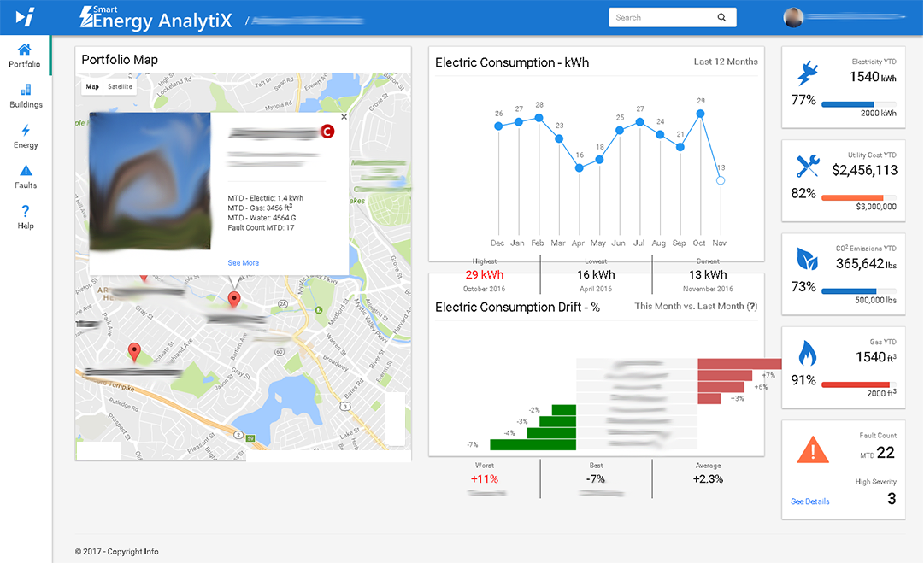Click the October data point labeled 29

point(701,114)
